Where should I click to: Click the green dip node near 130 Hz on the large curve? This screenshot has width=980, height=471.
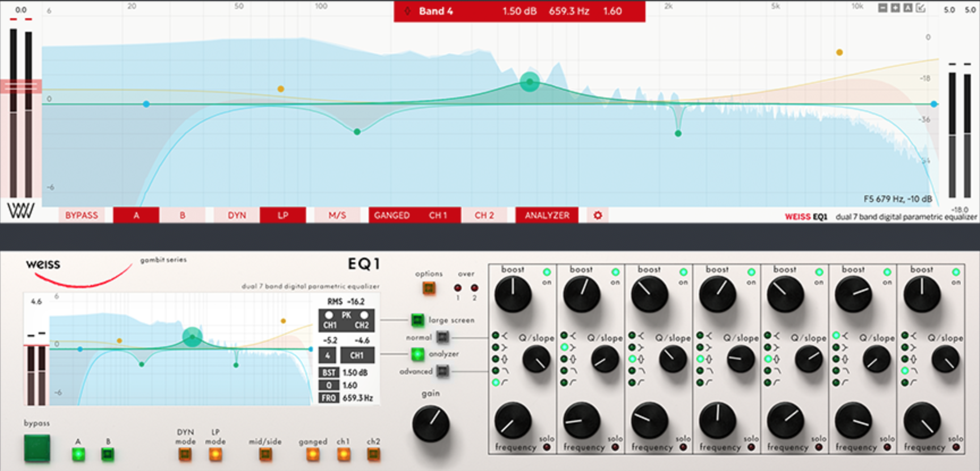pos(357,132)
